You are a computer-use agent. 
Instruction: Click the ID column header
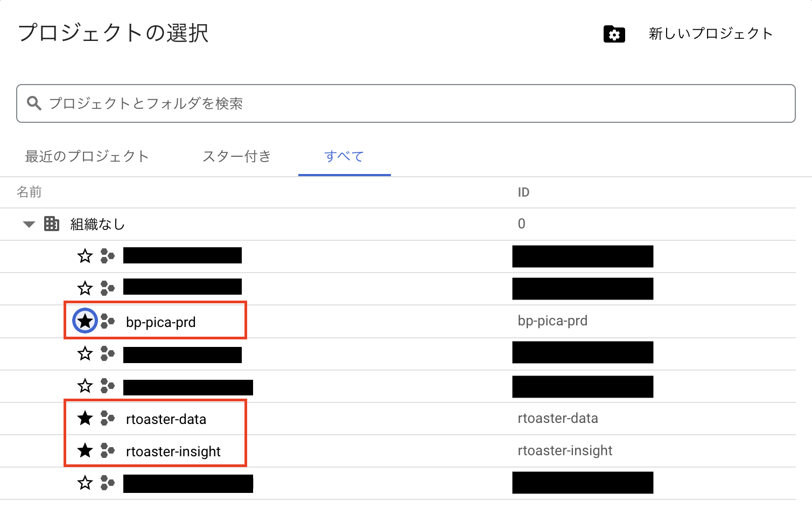tap(523, 192)
